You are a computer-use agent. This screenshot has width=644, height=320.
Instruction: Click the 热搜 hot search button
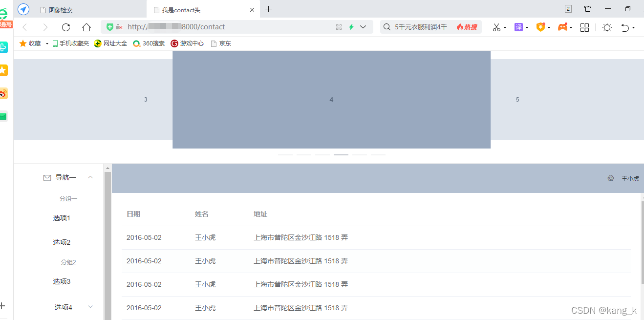pos(467,27)
